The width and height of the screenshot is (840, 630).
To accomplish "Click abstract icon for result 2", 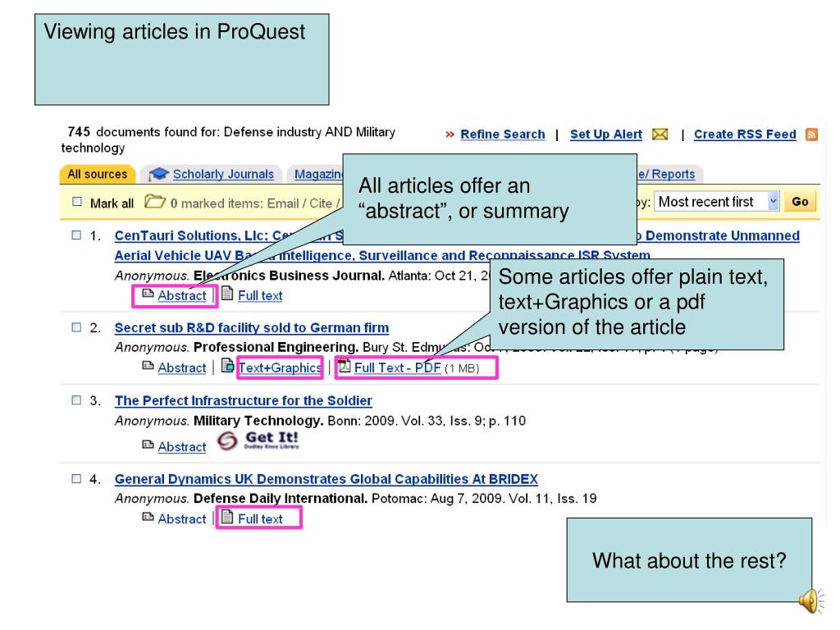I will pyautogui.click(x=148, y=366).
